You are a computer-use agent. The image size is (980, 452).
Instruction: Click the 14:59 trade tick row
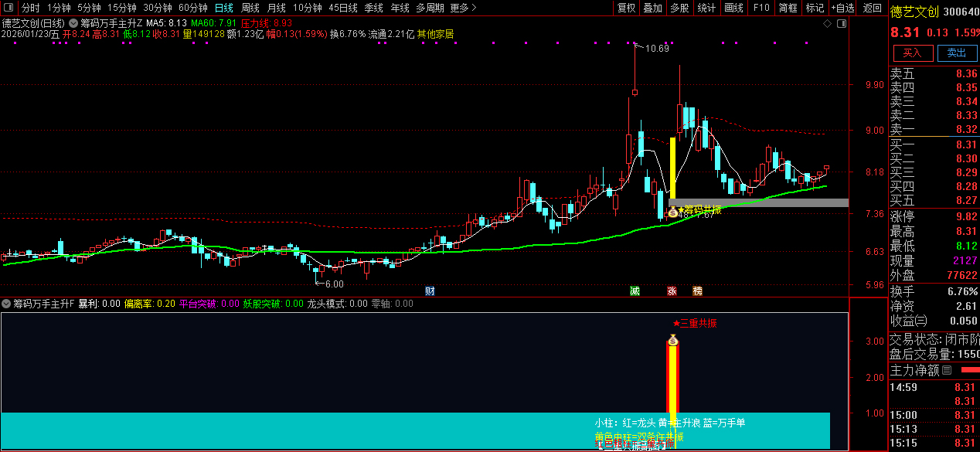(x=934, y=387)
